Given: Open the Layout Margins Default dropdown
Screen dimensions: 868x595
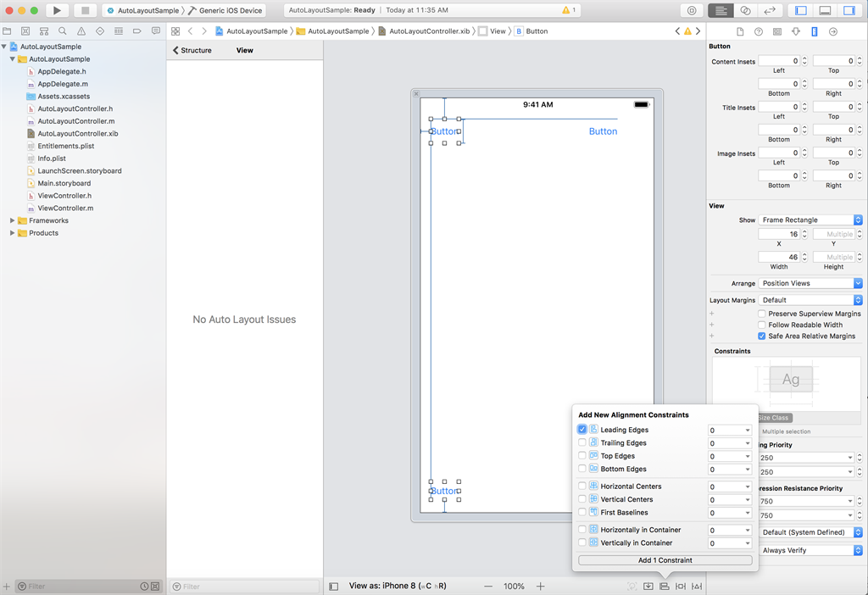Looking at the screenshot, I should [810, 300].
